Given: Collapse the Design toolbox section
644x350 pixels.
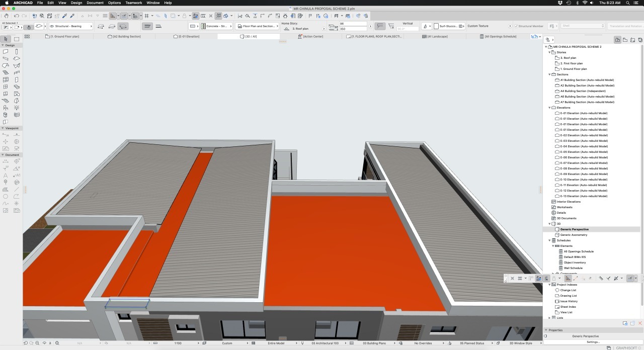Looking at the screenshot, I should click(3, 45).
